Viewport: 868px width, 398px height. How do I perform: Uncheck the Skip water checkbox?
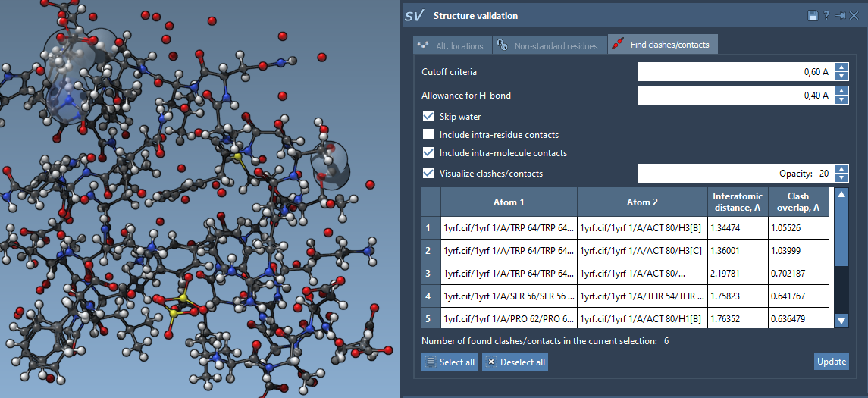[x=429, y=117]
